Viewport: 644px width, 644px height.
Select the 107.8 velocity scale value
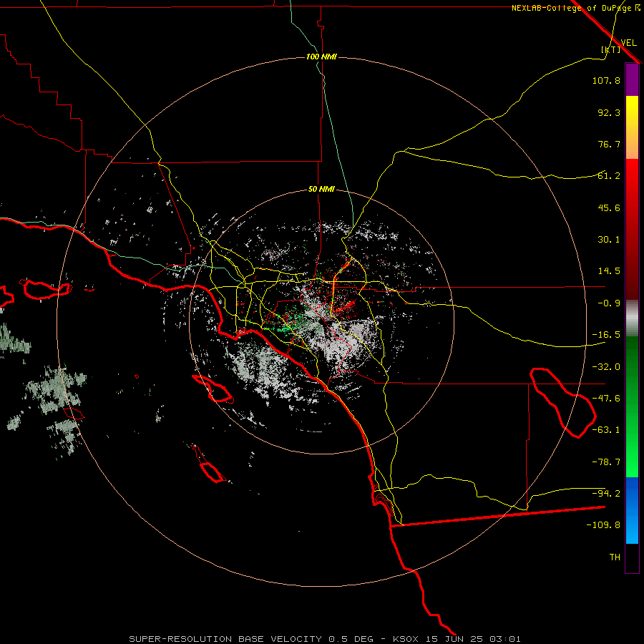point(606,80)
